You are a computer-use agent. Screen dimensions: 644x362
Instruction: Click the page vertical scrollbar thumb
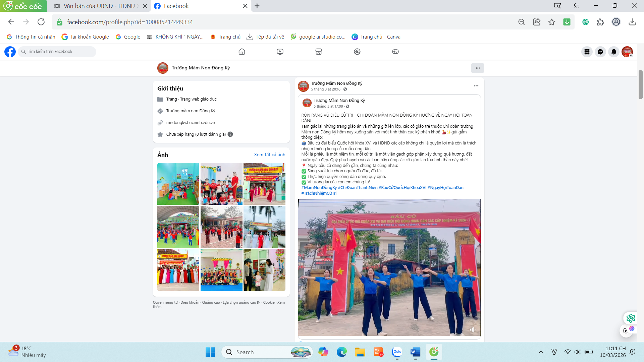641,84
